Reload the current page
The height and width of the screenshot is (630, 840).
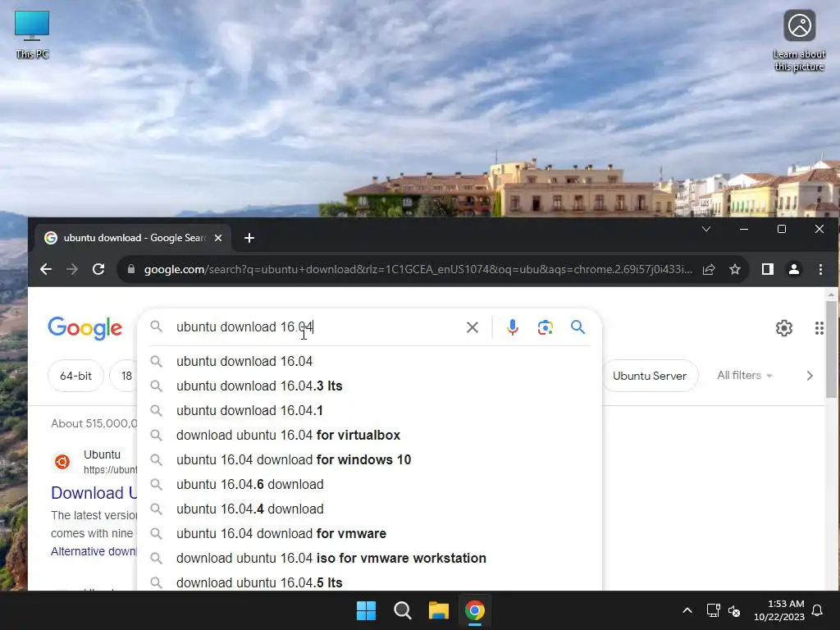click(x=98, y=269)
